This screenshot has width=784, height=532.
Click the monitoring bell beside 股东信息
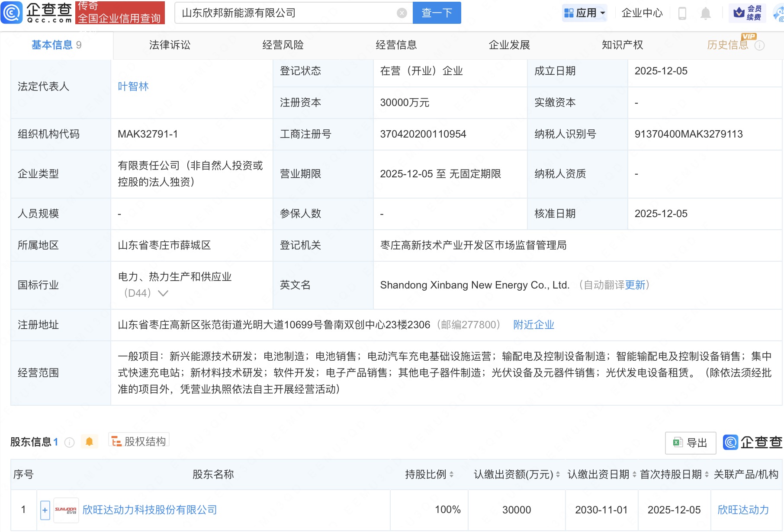90,442
